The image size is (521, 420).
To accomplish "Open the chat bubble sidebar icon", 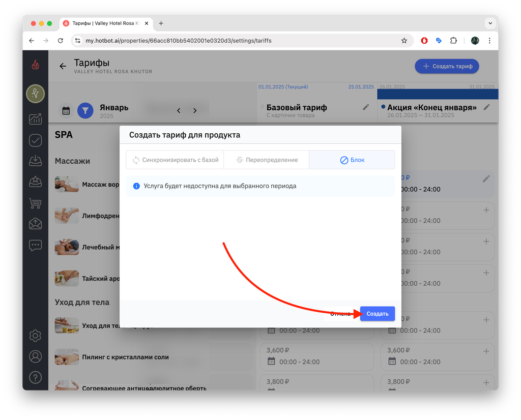I will coord(35,246).
